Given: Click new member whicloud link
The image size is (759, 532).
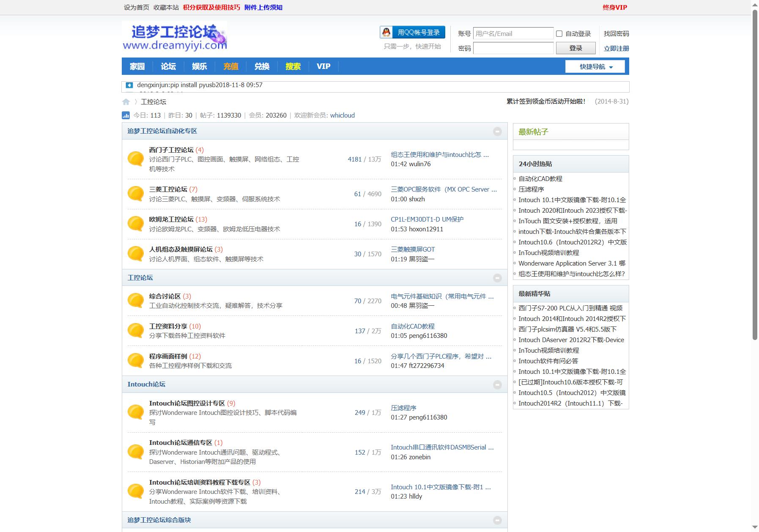Looking at the screenshot, I should click(343, 115).
